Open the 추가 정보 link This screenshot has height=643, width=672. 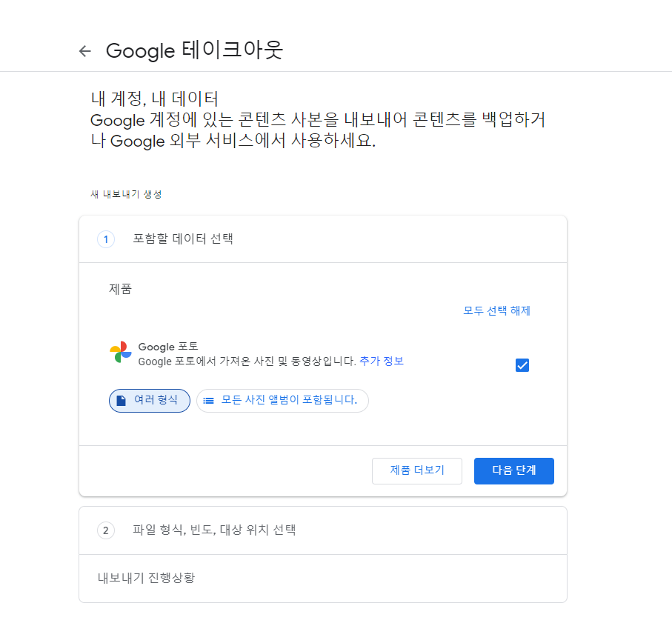point(382,361)
